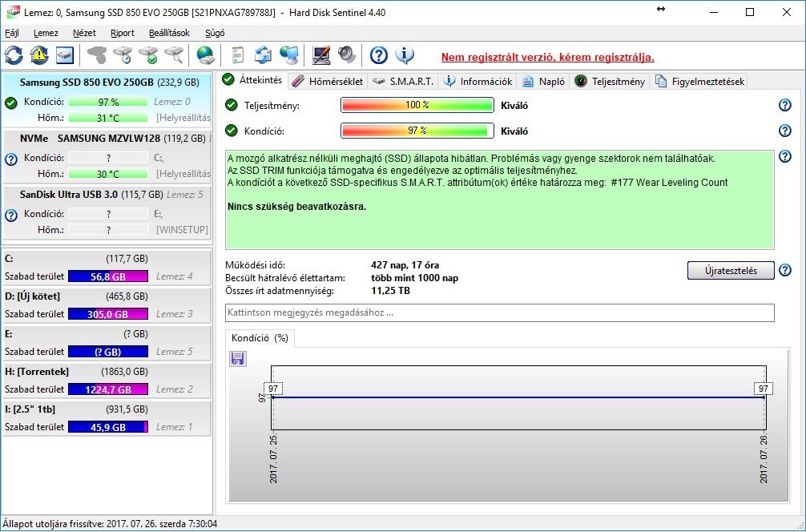Select the D: [Új kötet] partition
Viewport: 806px width, 532px height.
pos(107,304)
